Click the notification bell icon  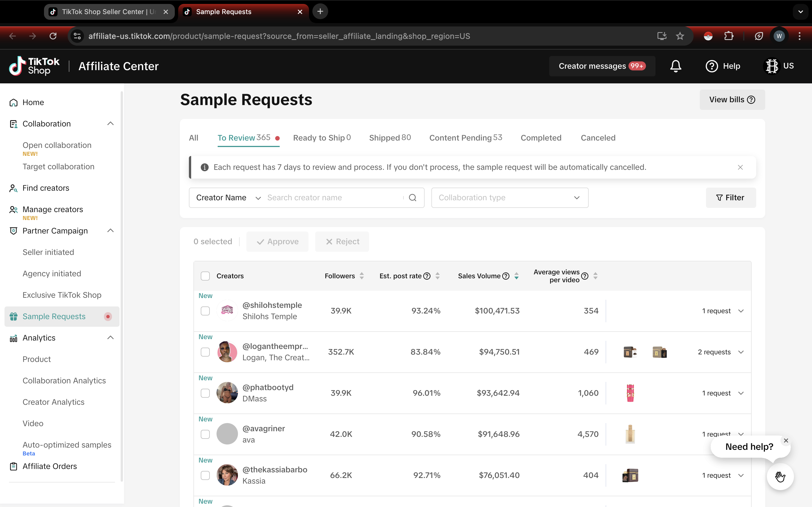click(x=676, y=66)
